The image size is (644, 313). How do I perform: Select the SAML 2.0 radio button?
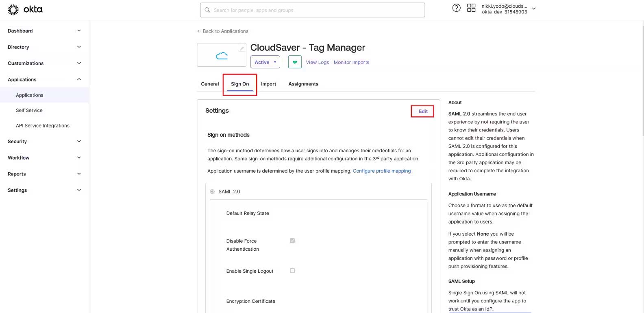[212, 191]
